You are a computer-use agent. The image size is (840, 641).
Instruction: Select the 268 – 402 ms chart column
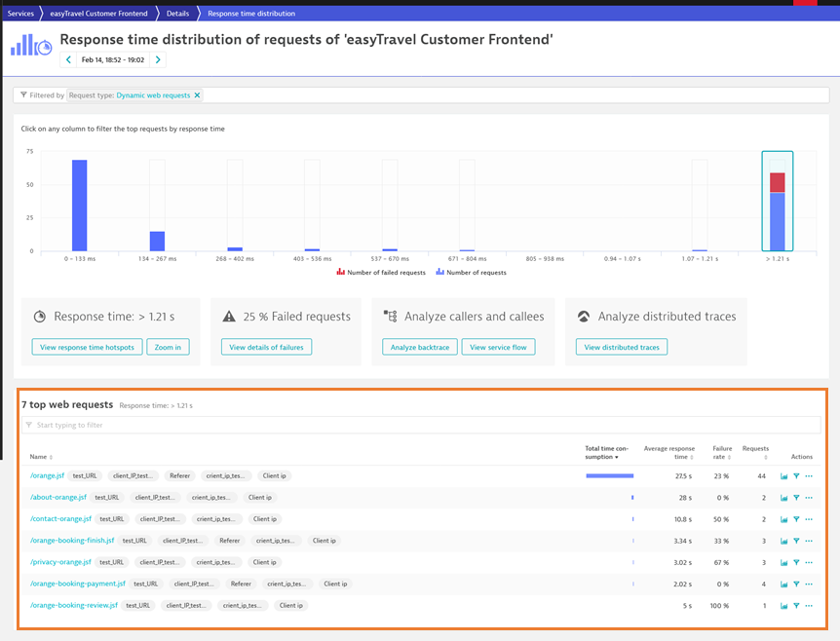(x=235, y=206)
